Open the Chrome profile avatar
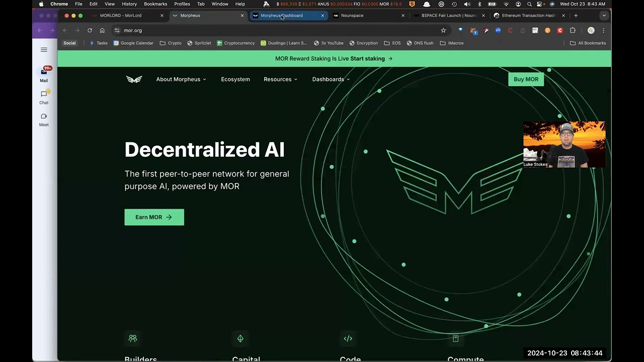644x362 pixels. coord(591,30)
